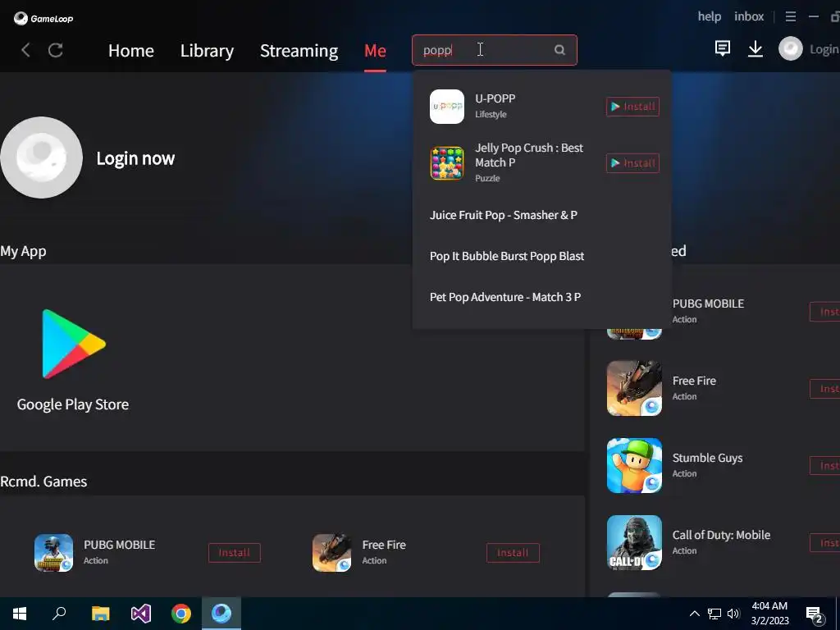Switch to the Streaming tab
The height and width of the screenshot is (630, 840).
tap(299, 50)
